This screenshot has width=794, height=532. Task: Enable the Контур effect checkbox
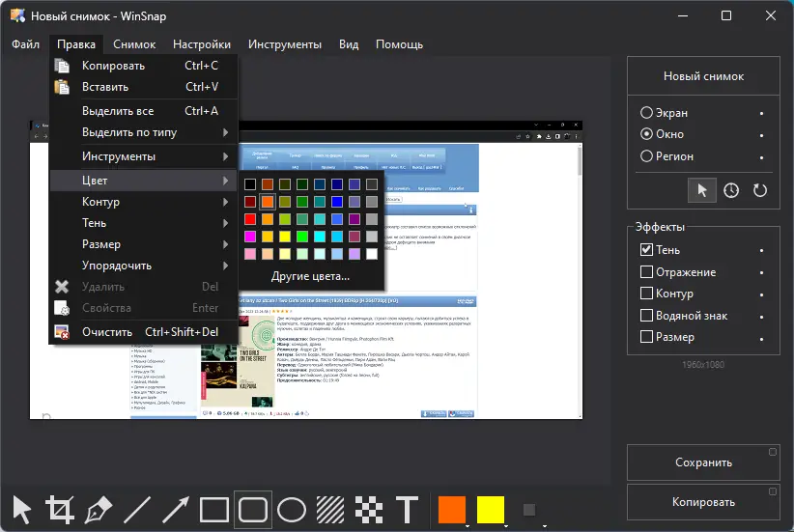(x=646, y=294)
